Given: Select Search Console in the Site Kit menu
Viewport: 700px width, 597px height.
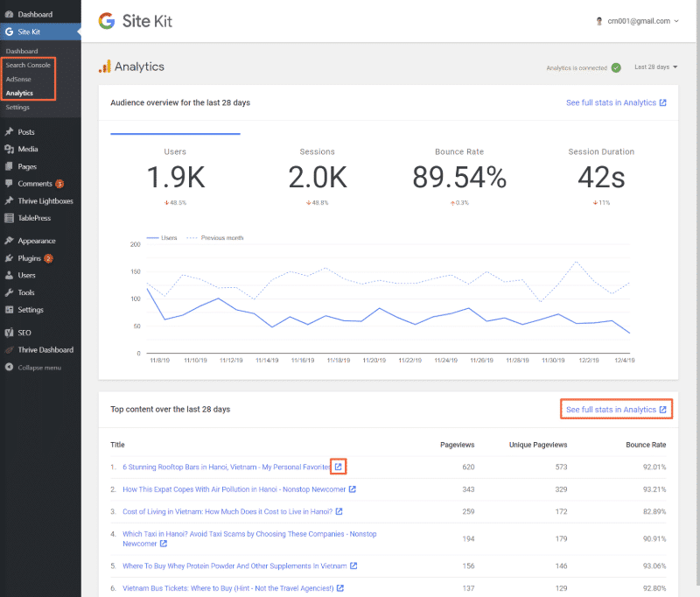Looking at the screenshot, I should [29, 64].
